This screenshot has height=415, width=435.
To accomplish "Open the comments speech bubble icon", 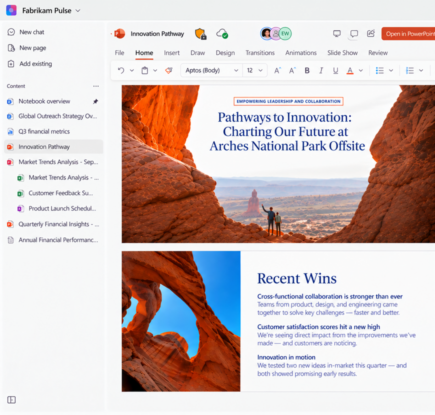I will 354,33.
